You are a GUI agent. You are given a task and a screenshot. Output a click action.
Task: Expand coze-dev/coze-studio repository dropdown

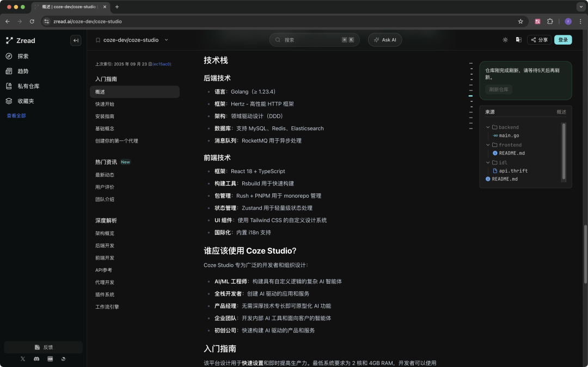coord(166,40)
